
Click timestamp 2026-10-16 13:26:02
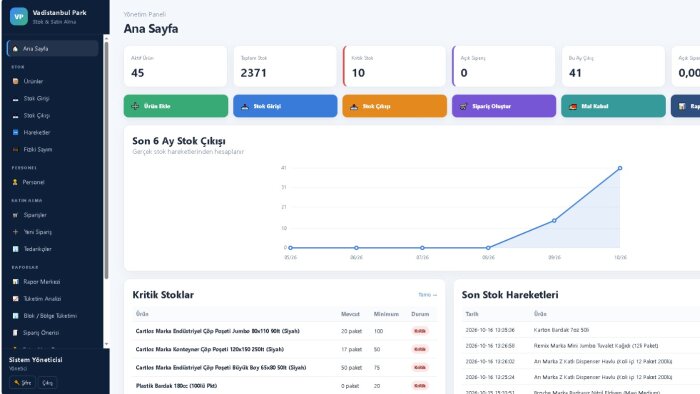(490, 361)
